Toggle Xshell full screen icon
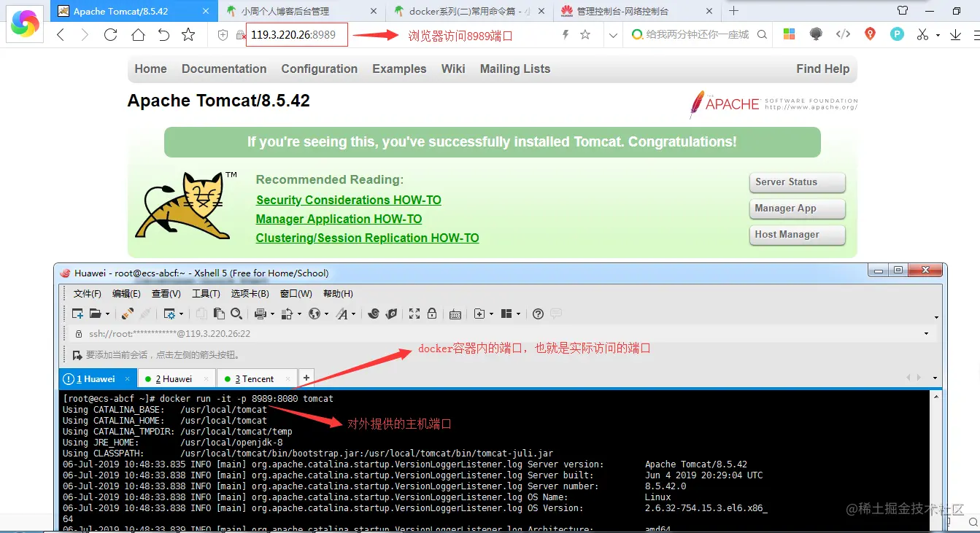 [x=414, y=314]
